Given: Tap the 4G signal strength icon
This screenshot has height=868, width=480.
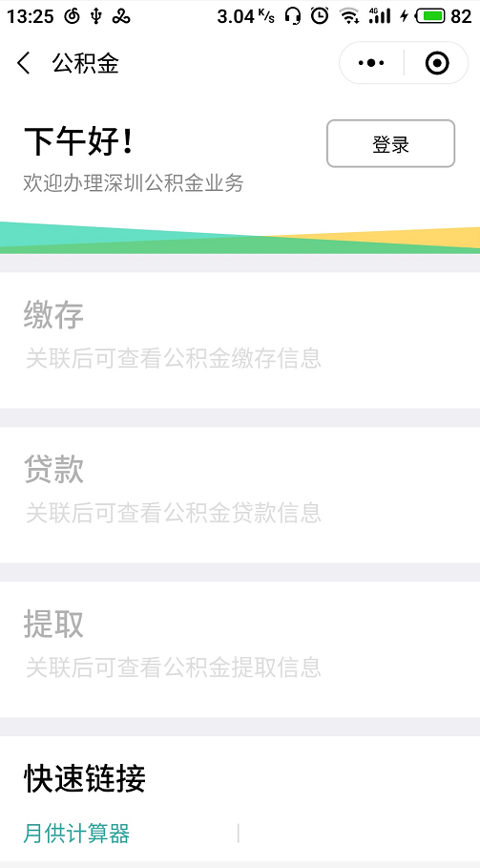Looking at the screenshot, I should [x=380, y=16].
